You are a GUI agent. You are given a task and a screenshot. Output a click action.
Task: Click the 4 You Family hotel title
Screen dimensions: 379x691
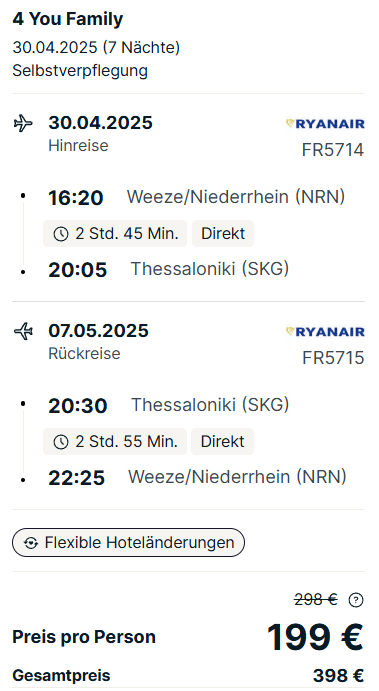click(68, 19)
